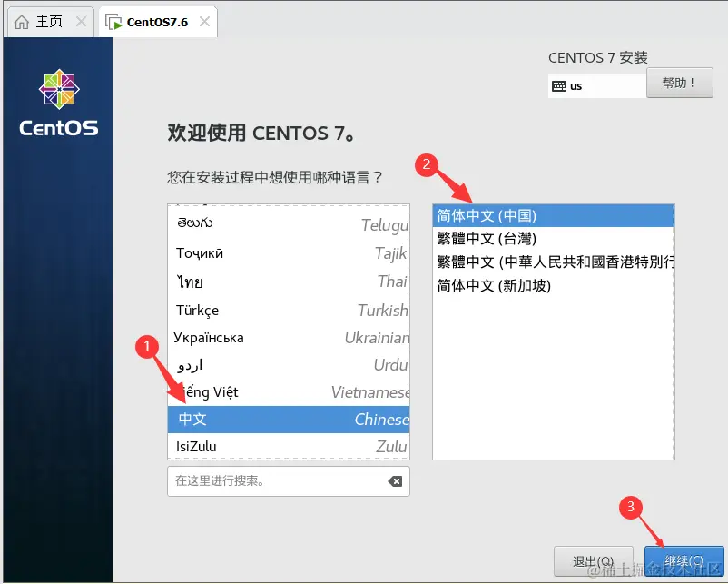This screenshot has height=584, width=728.
Task: Click the language search field
Action: (x=289, y=481)
